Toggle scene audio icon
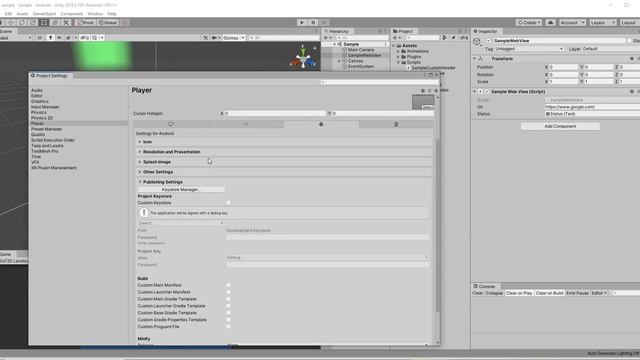The width and height of the screenshot is (640, 360). pos(60,38)
